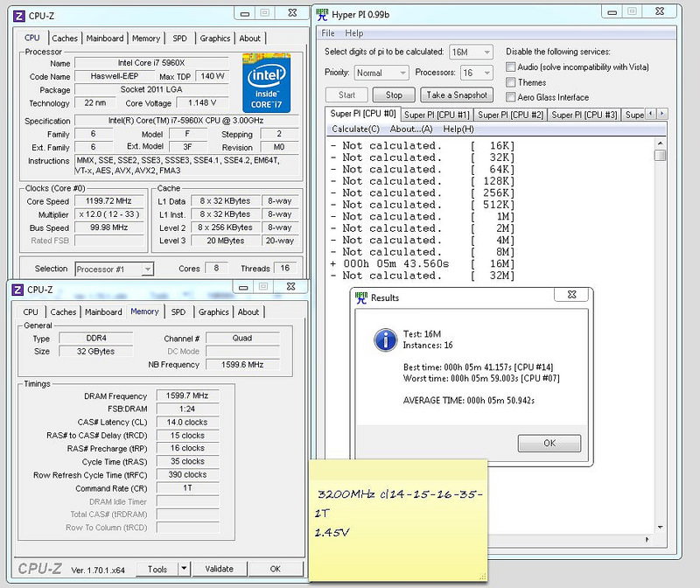700x588 pixels.
Task: Click the CPU-Z logo icon in top window title
Action: point(18,16)
